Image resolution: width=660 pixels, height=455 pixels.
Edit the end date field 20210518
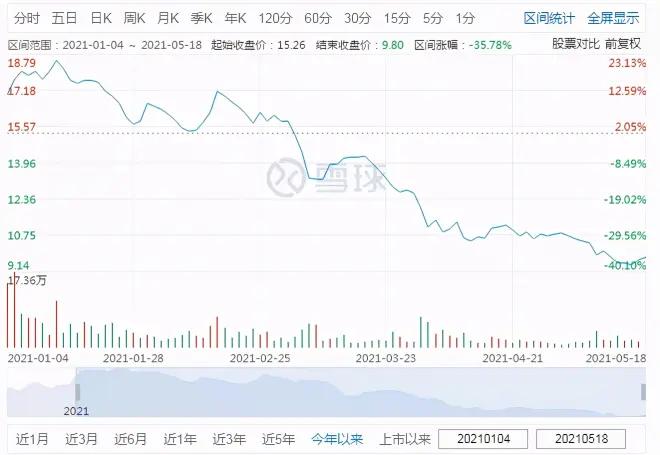(x=587, y=439)
